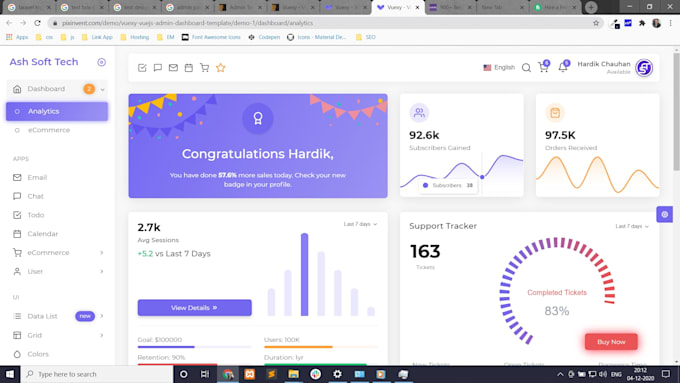Open the cart with badge near search
680x383 pixels.
click(543, 67)
